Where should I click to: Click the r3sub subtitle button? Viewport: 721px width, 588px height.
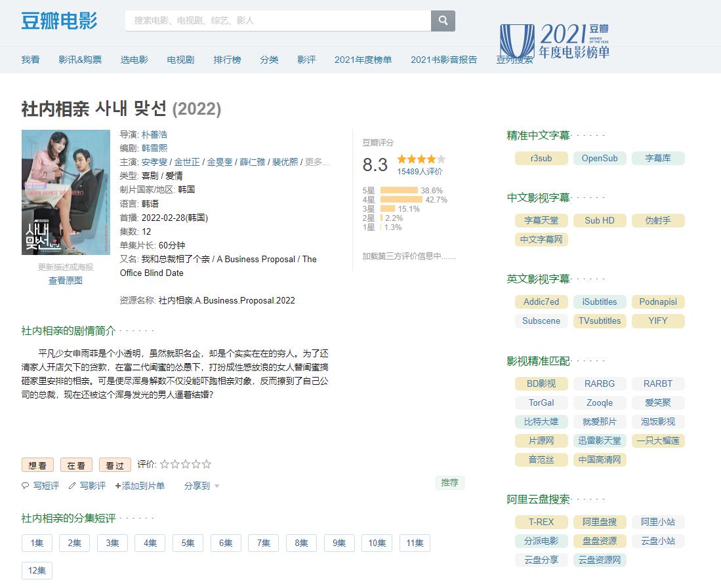tap(541, 158)
